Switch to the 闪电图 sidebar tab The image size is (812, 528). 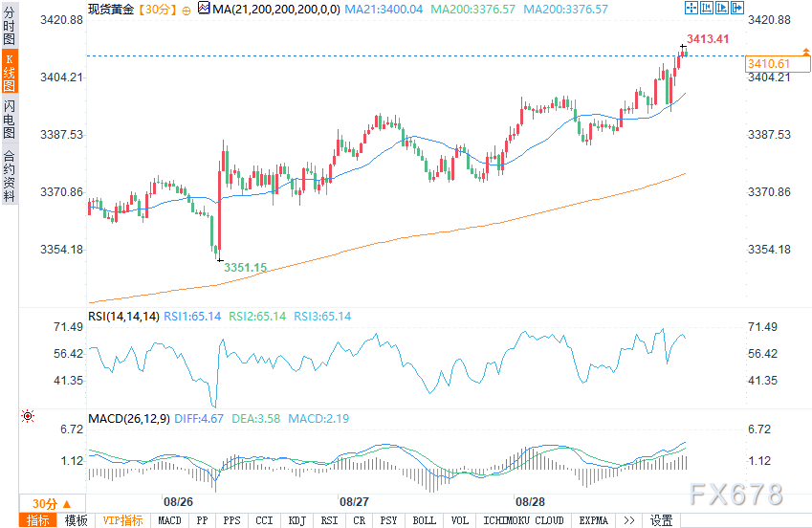tap(10, 121)
